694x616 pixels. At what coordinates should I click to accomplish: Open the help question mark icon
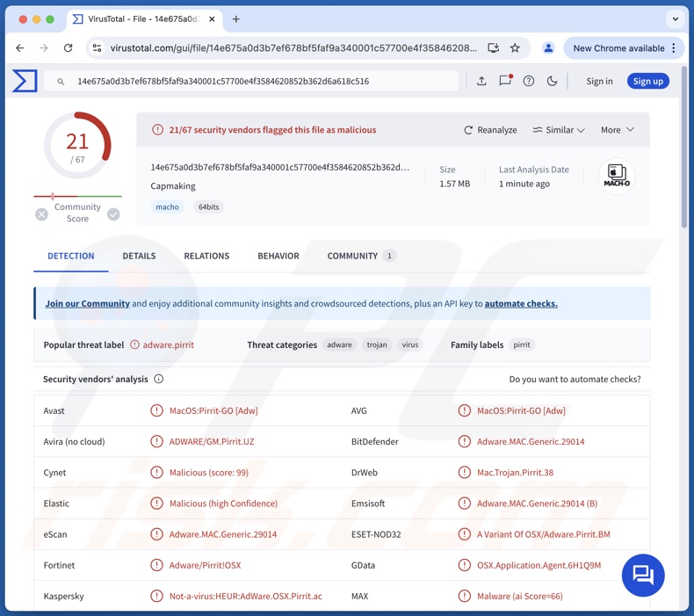529,81
